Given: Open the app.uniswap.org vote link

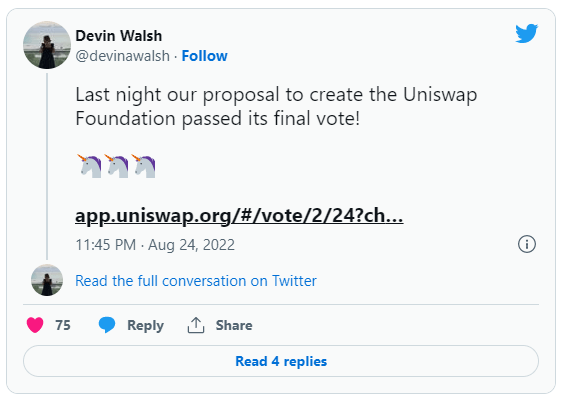Looking at the screenshot, I should 239,216.
